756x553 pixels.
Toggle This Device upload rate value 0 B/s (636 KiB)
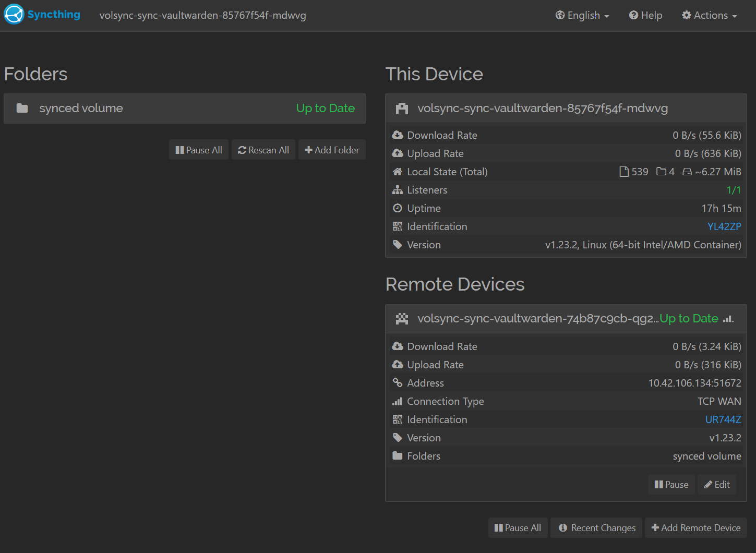coord(708,153)
